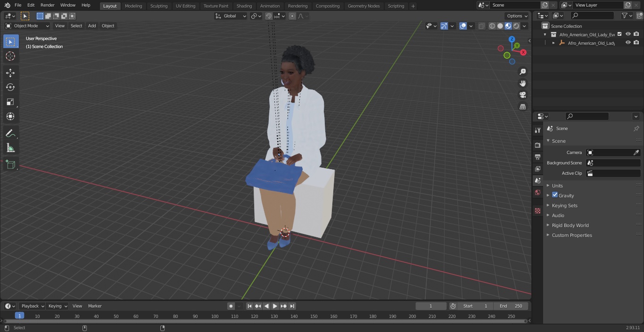
Task: Expand the Keying Sets panel
Action: pos(564,205)
